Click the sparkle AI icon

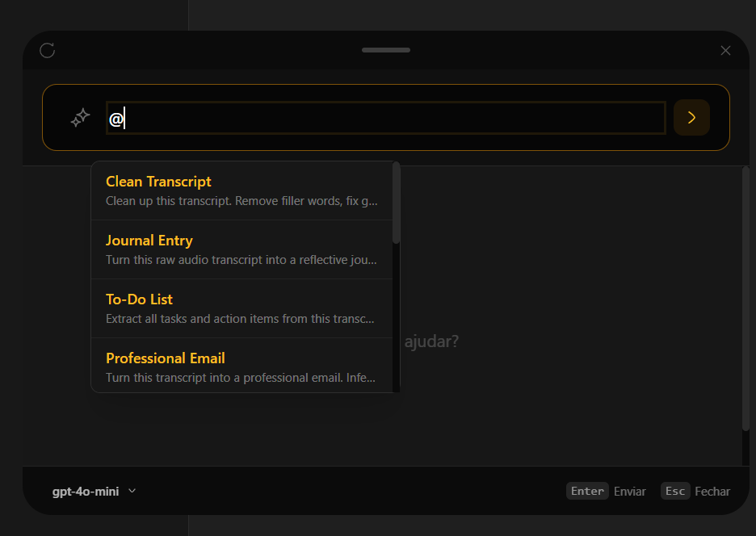tap(80, 118)
